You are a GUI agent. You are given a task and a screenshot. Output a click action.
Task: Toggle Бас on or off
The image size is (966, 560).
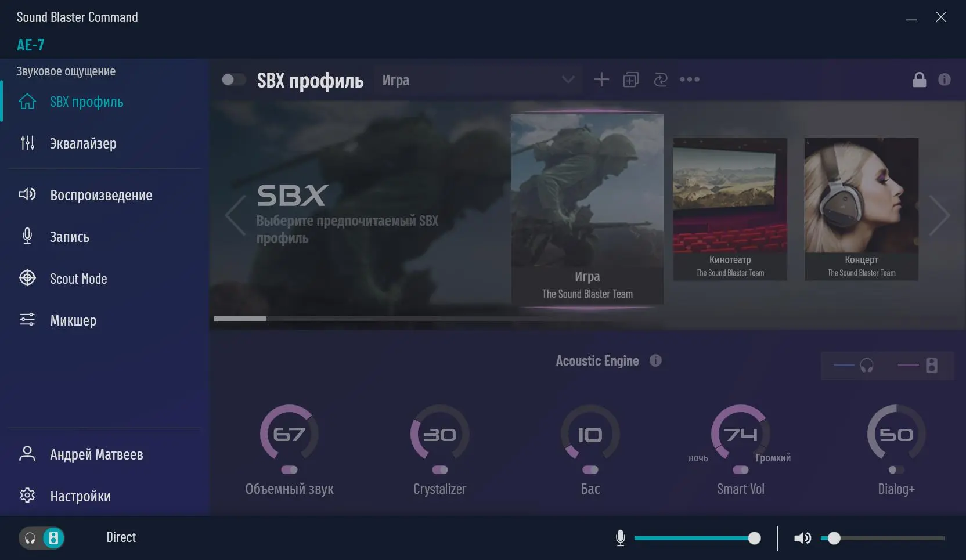coord(590,469)
